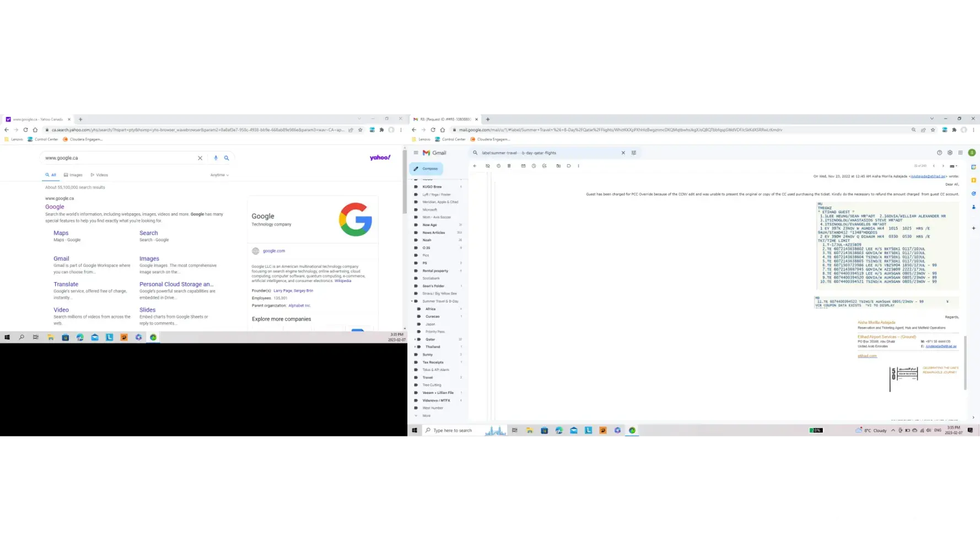Open the Gmail More options menu

pos(578,166)
